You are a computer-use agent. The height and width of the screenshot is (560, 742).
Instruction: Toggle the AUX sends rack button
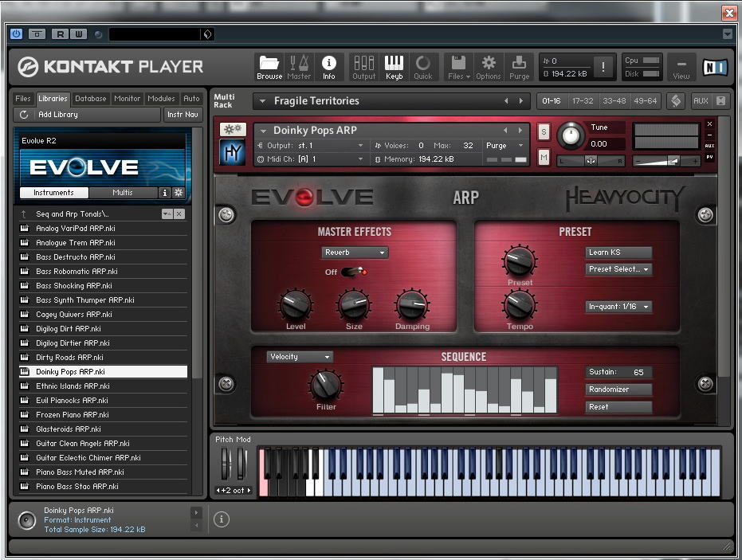[x=701, y=100]
